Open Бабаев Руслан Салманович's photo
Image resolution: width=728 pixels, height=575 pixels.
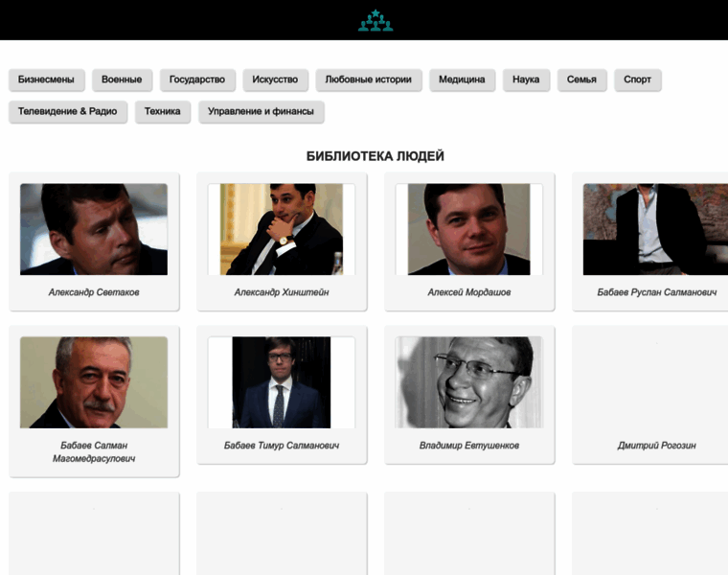click(x=655, y=229)
